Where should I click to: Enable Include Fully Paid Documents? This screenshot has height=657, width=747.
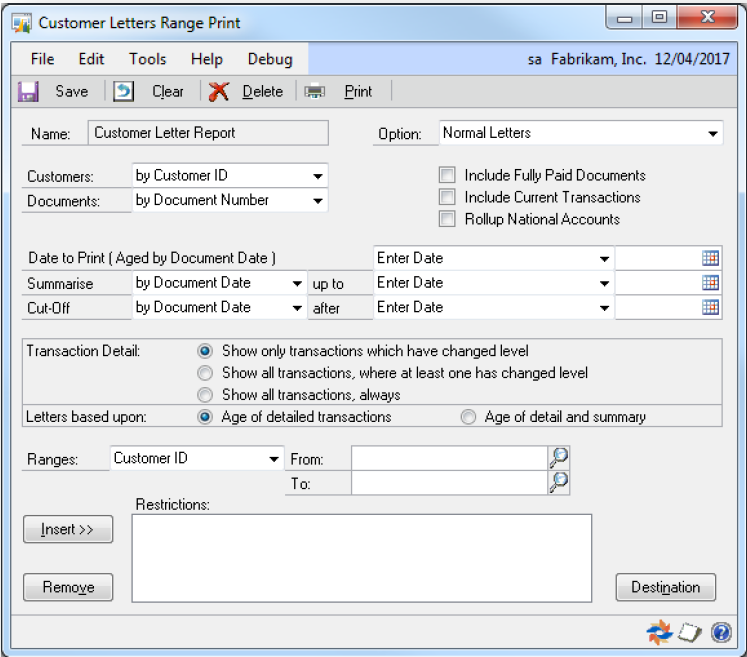click(447, 175)
